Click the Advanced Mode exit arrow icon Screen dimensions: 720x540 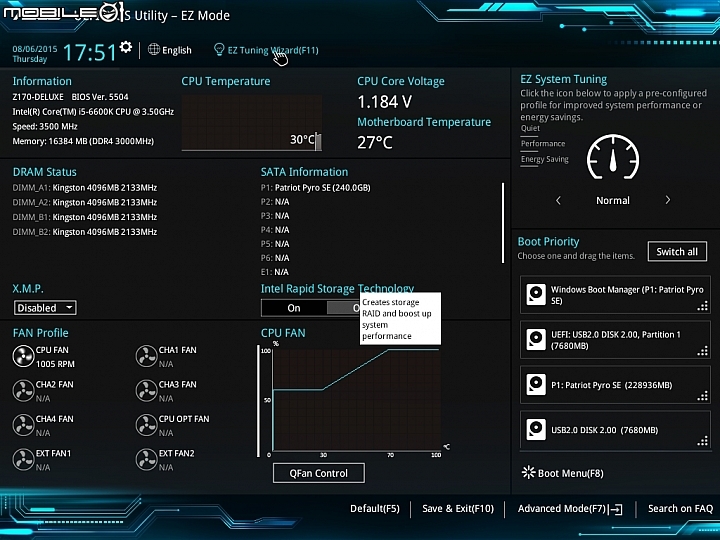coord(616,509)
